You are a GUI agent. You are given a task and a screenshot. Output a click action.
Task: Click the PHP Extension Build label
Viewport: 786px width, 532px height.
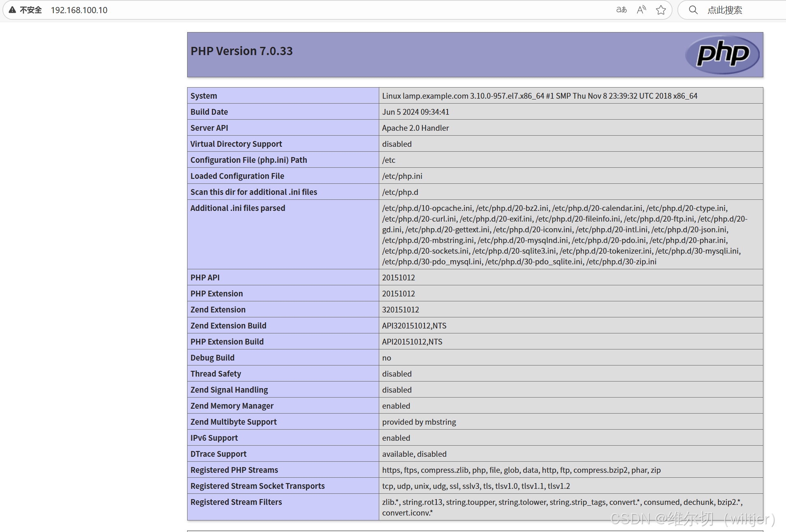tap(227, 342)
